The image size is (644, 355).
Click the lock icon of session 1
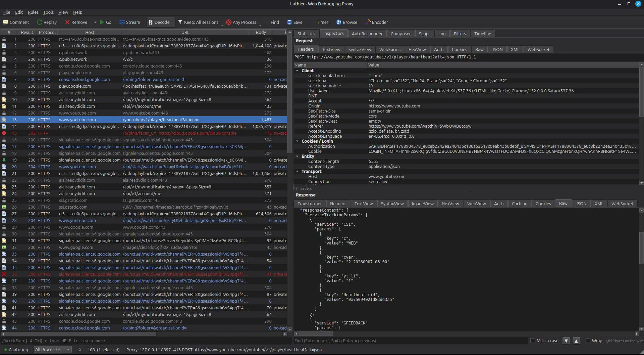(x=4, y=39)
